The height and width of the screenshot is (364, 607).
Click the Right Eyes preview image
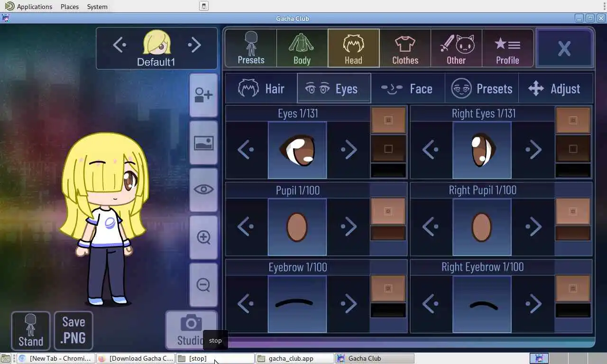(x=482, y=150)
